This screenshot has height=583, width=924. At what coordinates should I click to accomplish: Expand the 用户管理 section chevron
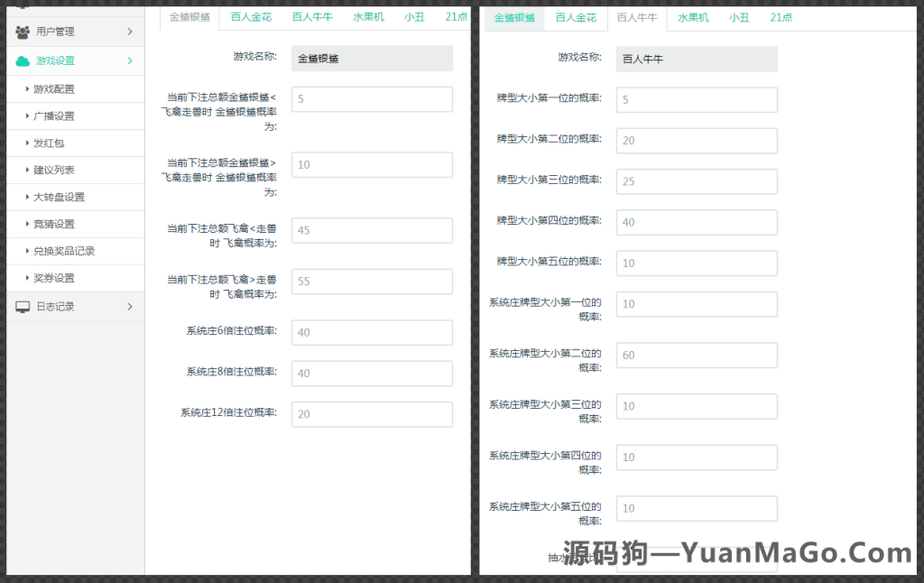130,30
